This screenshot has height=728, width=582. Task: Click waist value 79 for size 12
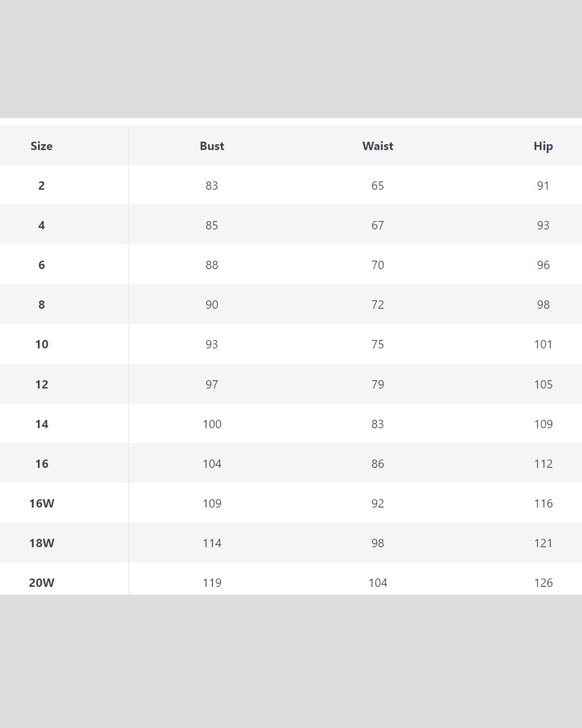click(x=377, y=384)
